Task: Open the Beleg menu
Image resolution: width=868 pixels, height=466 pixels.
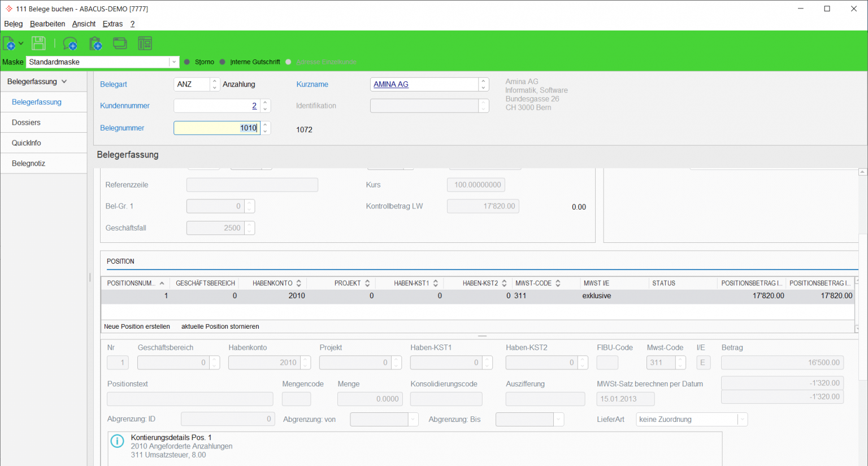Action: tap(14, 24)
